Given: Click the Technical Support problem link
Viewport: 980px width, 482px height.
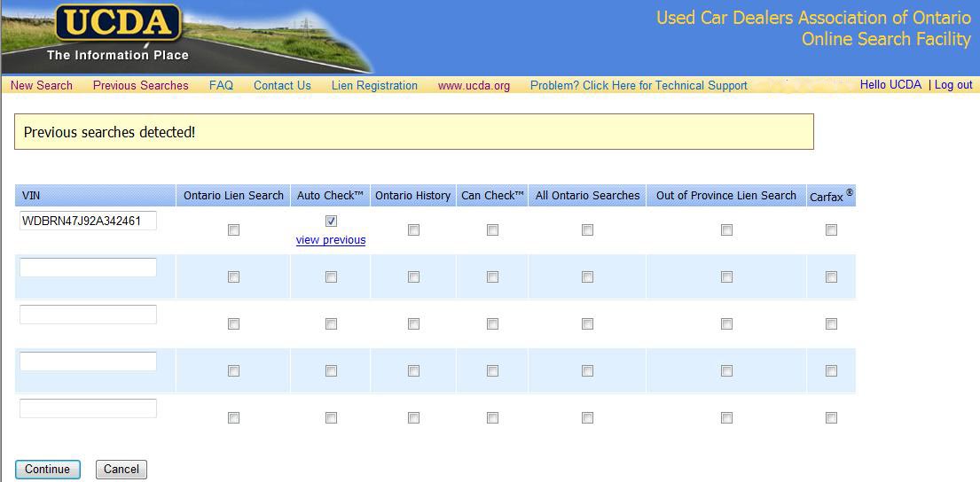Looking at the screenshot, I should [x=639, y=86].
